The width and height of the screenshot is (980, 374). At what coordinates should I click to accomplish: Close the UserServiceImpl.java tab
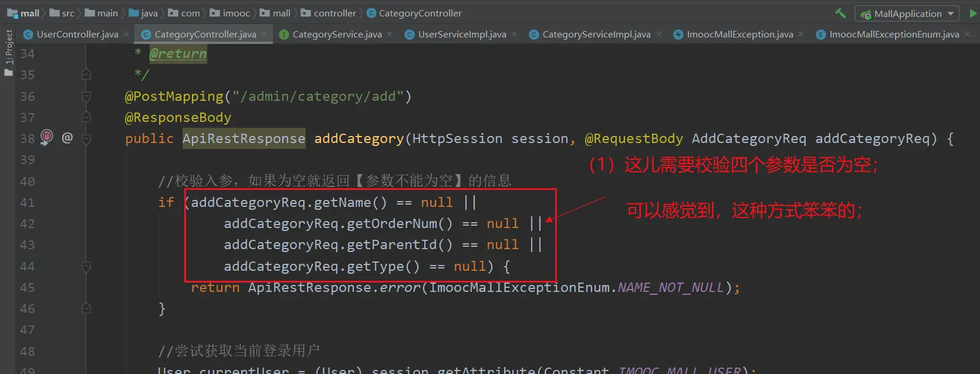tap(514, 35)
